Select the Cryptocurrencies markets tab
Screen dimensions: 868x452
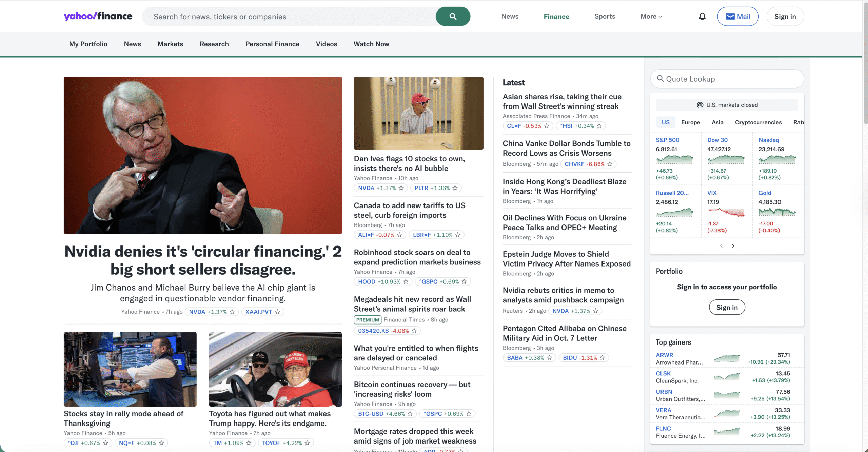click(758, 122)
